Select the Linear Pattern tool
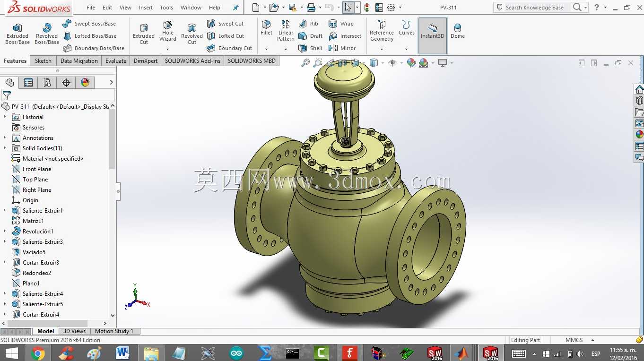 coord(286,31)
